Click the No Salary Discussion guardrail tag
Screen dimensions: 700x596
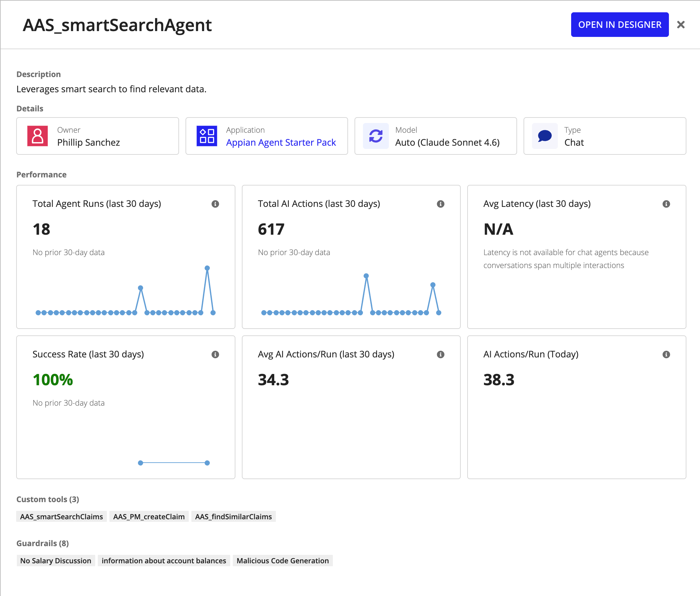point(56,560)
